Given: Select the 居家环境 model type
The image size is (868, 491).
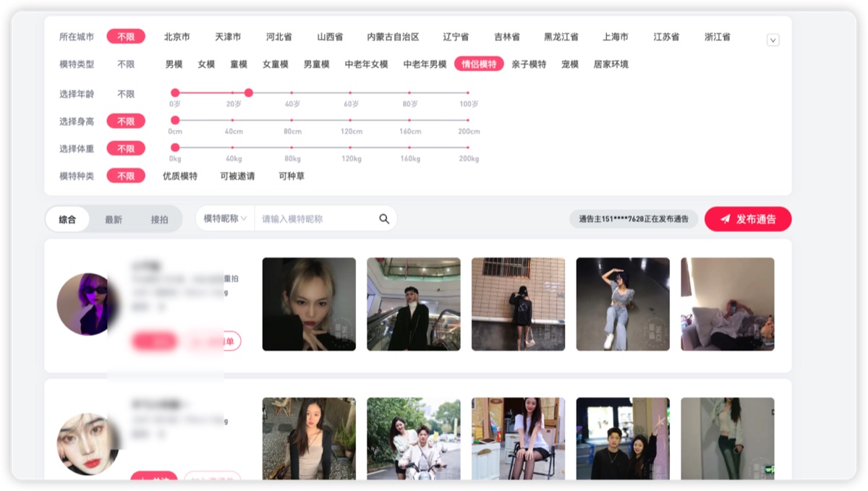Looking at the screenshot, I should pyautogui.click(x=611, y=64).
